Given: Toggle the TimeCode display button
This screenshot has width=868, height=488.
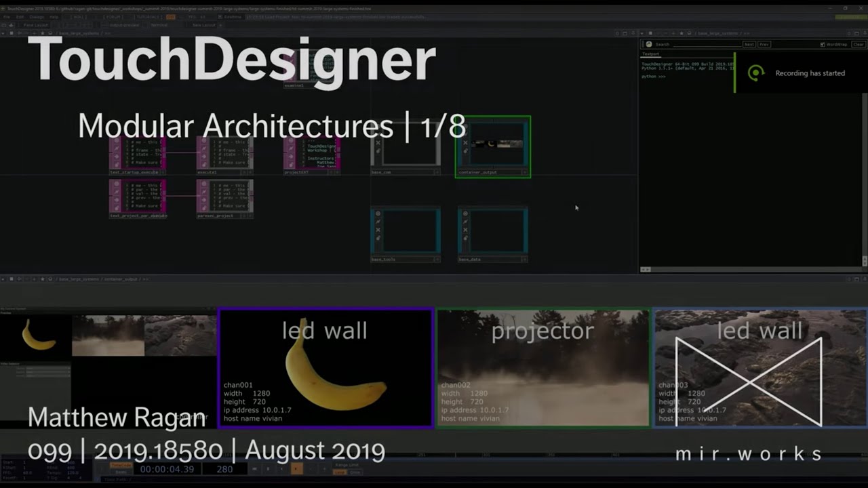Looking at the screenshot, I should click(121, 465).
